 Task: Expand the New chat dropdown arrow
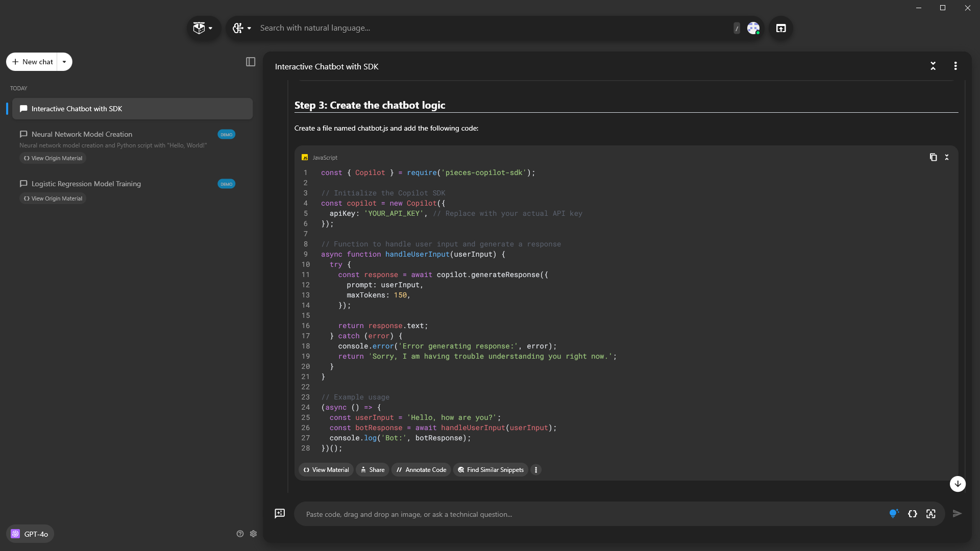pyautogui.click(x=64, y=62)
